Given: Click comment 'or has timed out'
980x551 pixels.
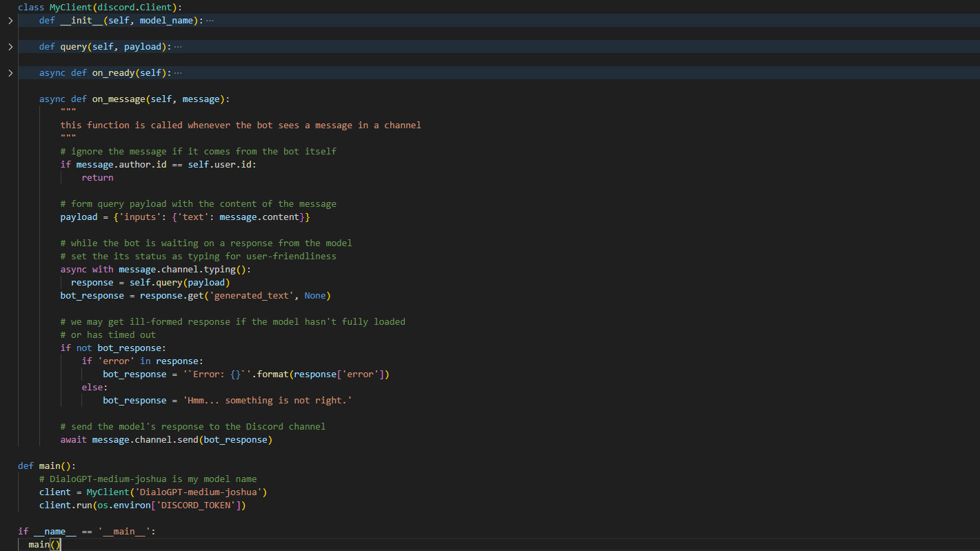Looking at the screenshot, I should (108, 335).
